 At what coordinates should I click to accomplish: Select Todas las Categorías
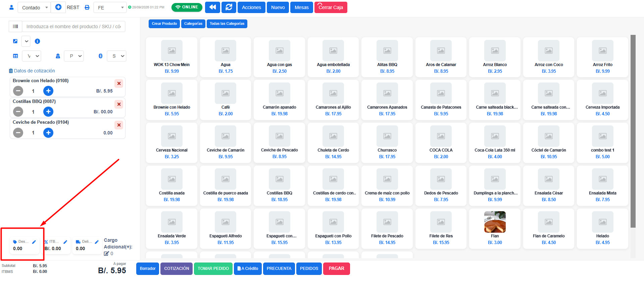coord(227,24)
